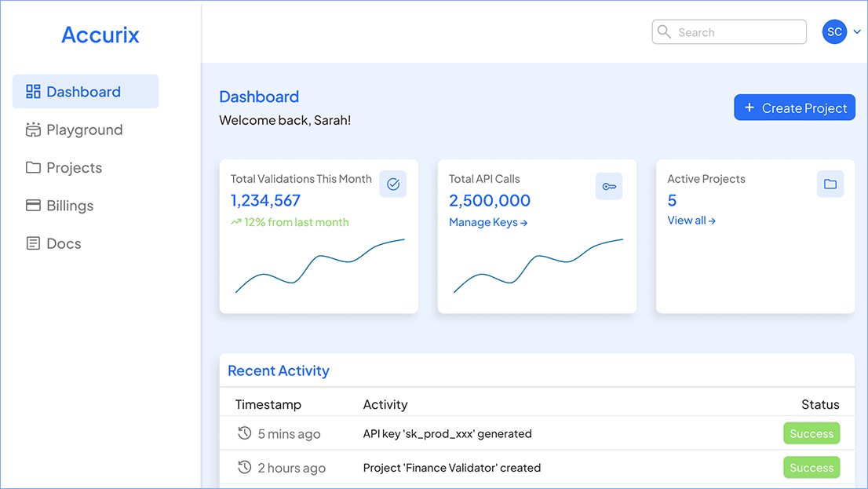Click Success badge for API key generated row

point(811,433)
